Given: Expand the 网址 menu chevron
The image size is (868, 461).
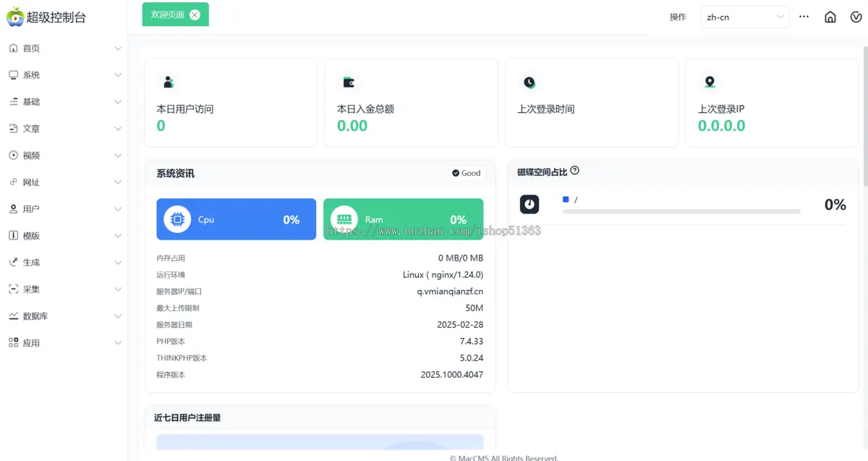Looking at the screenshot, I should click(x=118, y=182).
